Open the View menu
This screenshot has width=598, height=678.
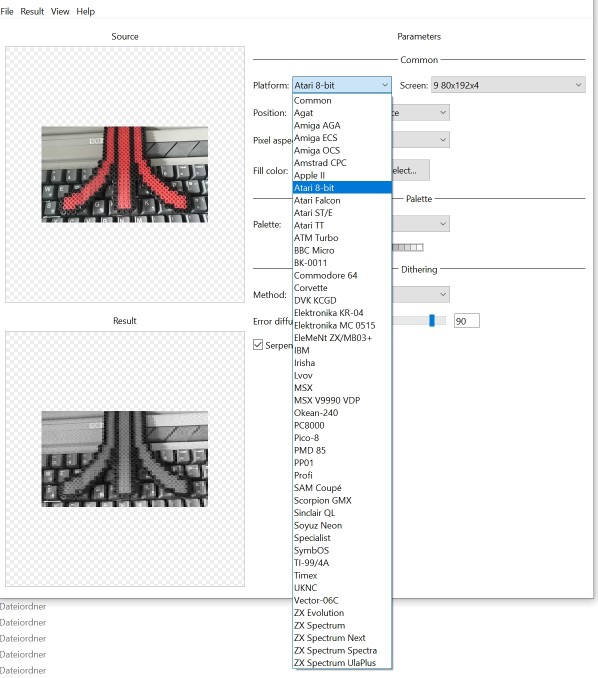pos(60,12)
